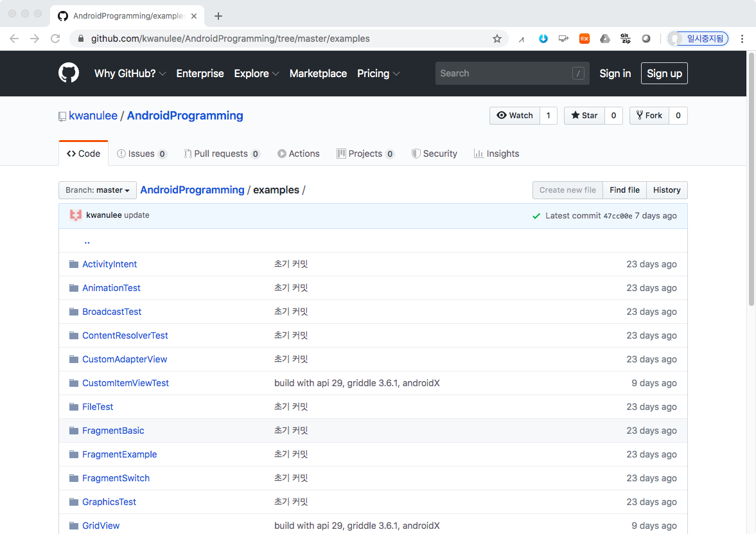
Task: Click the AnimationTest folder icon
Action: click(x=74, y=287)
